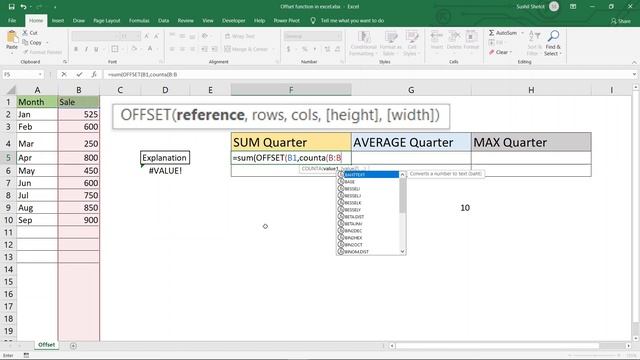The height and width of the screenshot is (360, 640).
Task: Click the AutoSum sigma icon
Action: click(491, 33)
